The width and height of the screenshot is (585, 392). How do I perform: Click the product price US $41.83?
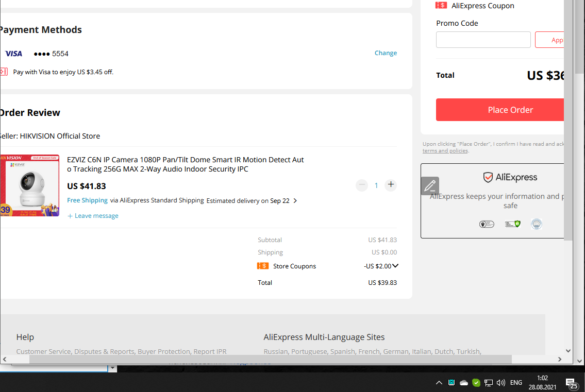(87, 186)
